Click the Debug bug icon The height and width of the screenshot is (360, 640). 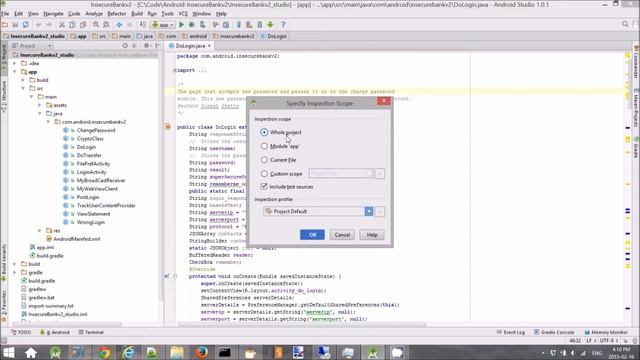(191, 25)
